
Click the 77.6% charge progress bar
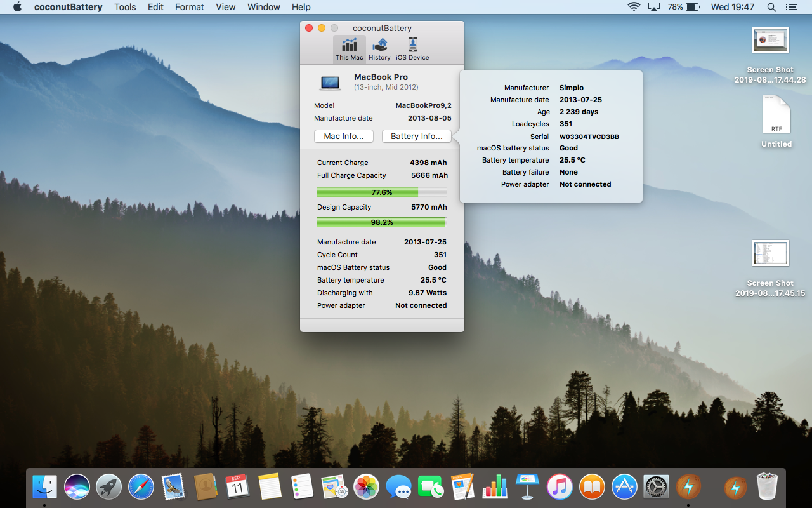point(382,192)
